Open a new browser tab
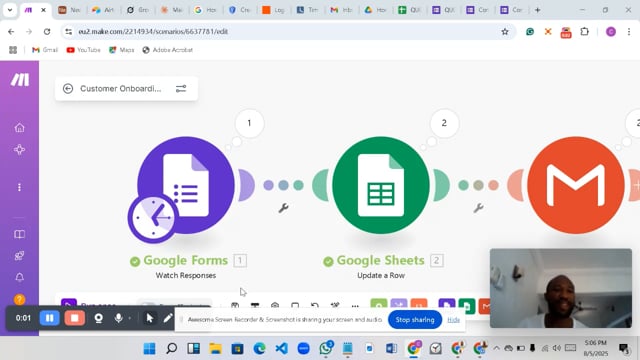The width and height of the screenshot is (640, 360). click(x=538, y=10)
